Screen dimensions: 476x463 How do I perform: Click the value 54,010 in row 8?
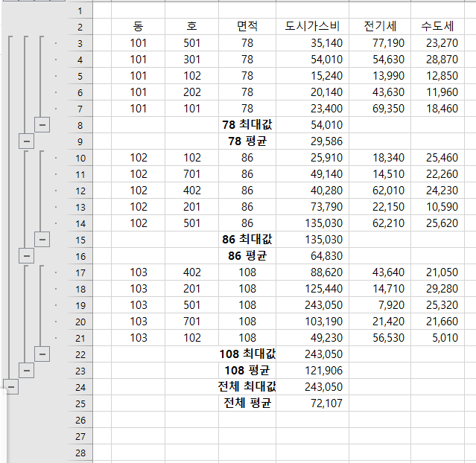[x=313, y=125]
